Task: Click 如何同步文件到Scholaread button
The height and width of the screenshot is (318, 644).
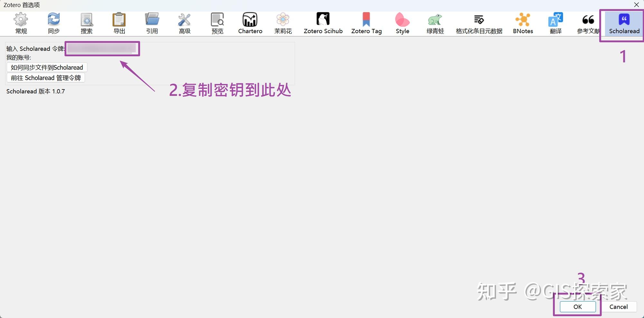Action: tap(46, 67)
